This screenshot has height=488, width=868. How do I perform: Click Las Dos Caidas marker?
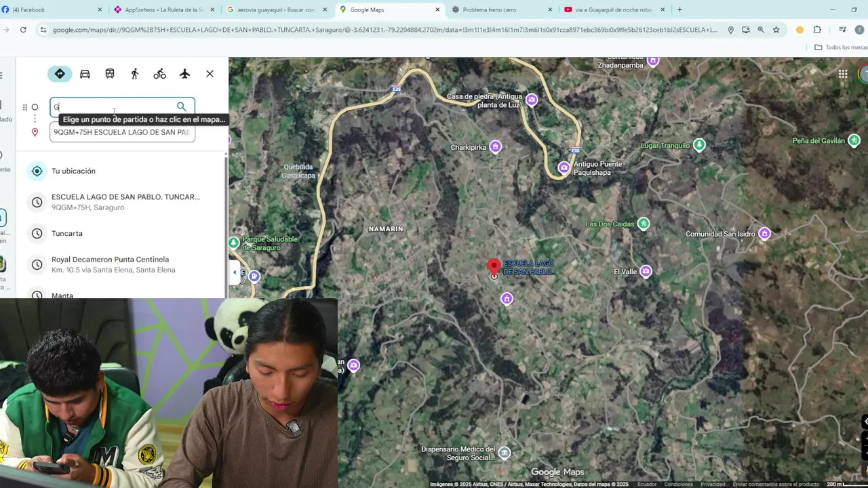point(644,224)
